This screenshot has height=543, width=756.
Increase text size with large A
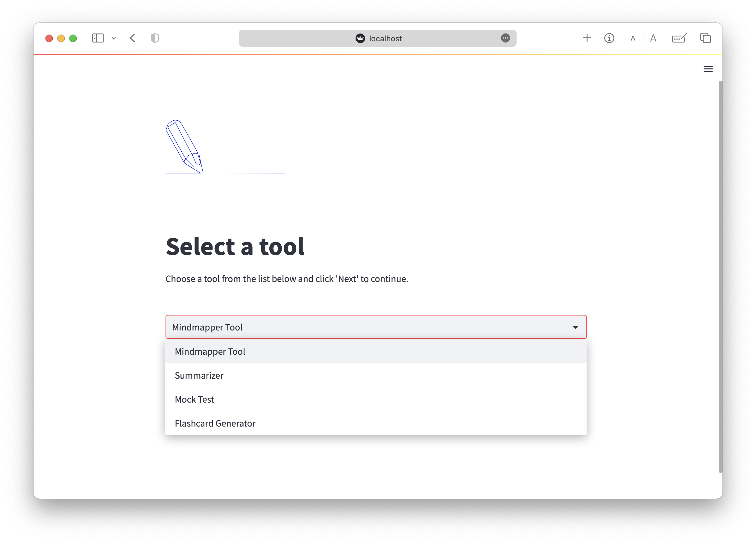[x=653, y=38]
